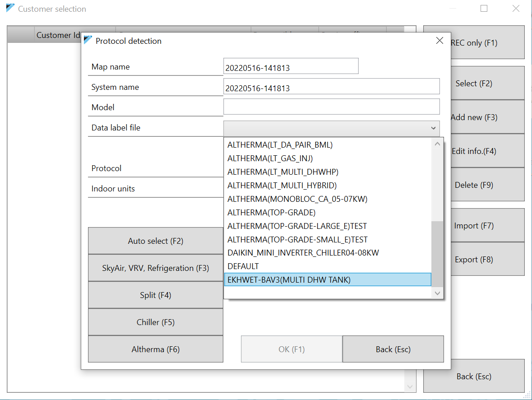The width and height of the screenshot is (532, 400).
Task: Choose the Altherma (F6) protocol button
Action: (x=155, y=349)
